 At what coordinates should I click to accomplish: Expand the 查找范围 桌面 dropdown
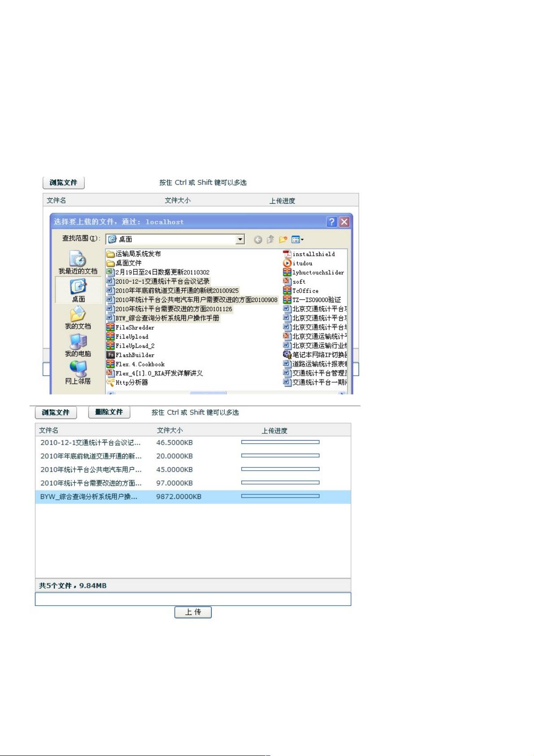pyautogui.click(x=240, y=239)
